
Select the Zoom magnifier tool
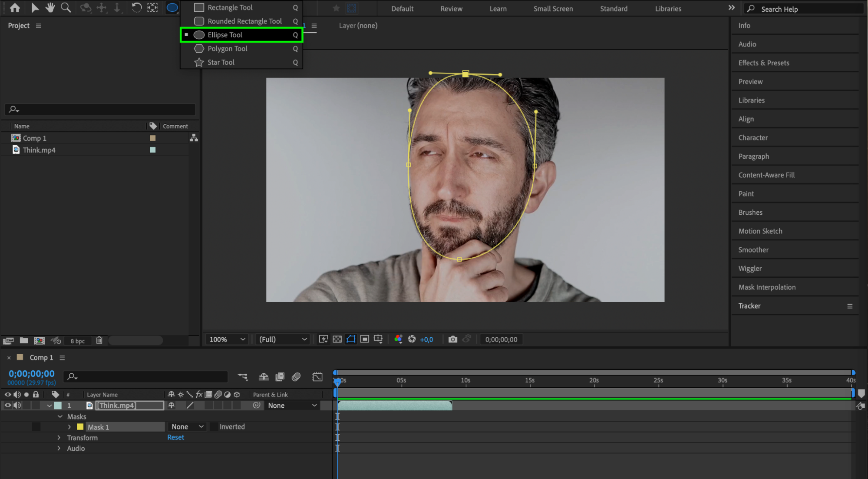66,7
